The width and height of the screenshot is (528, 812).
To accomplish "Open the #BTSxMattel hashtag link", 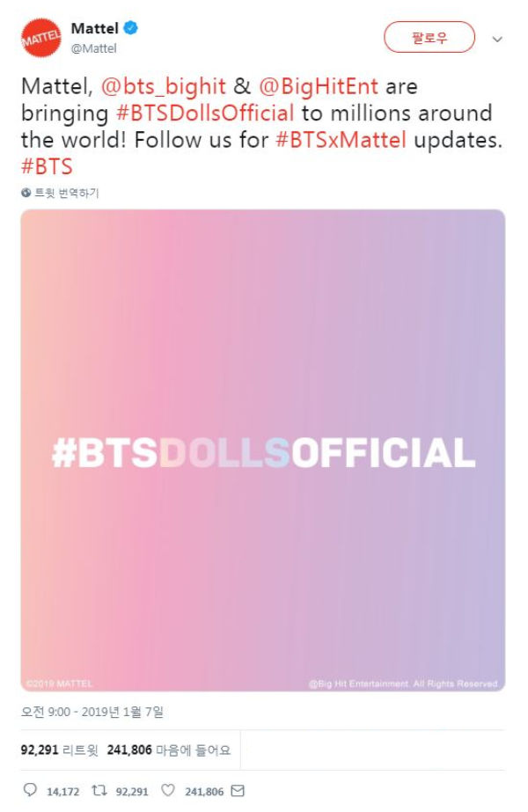I will [341, 140].
